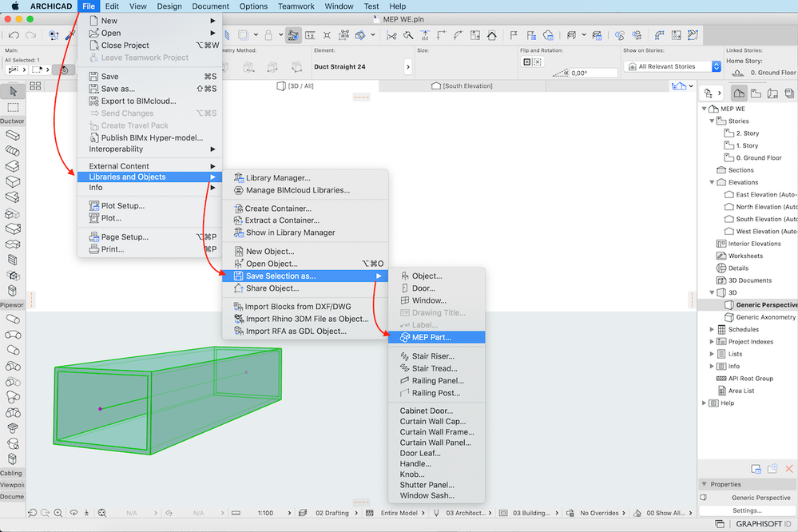Open the Entire Model popup in bottom bar
Viewport: 798px width, 532px height.
(x=399, y=513)
